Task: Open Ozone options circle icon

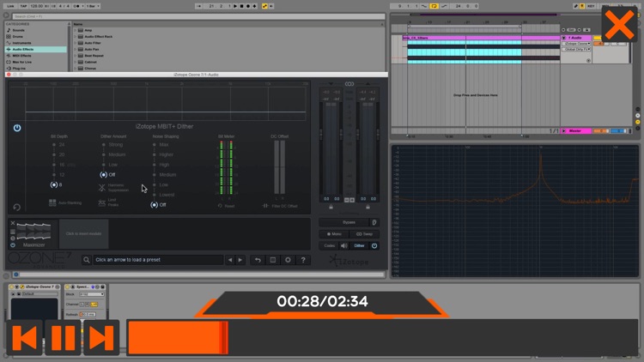Action: [x=288, y=260]
